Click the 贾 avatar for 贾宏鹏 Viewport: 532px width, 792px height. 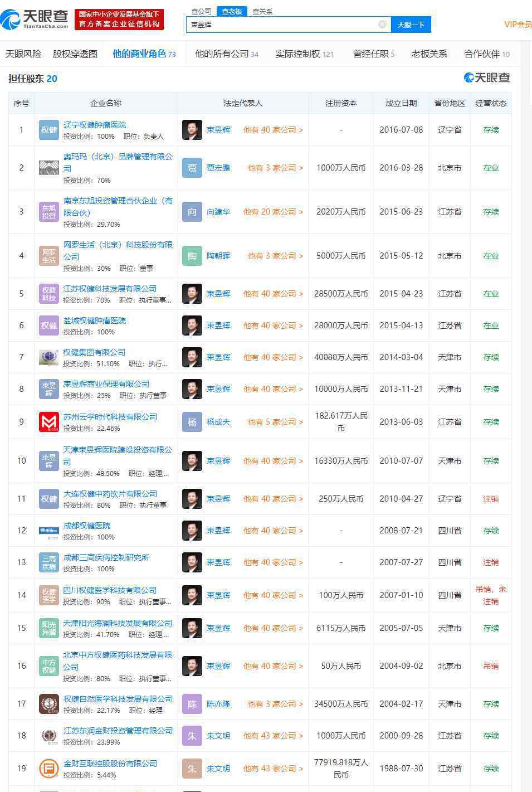coord(192,168)
